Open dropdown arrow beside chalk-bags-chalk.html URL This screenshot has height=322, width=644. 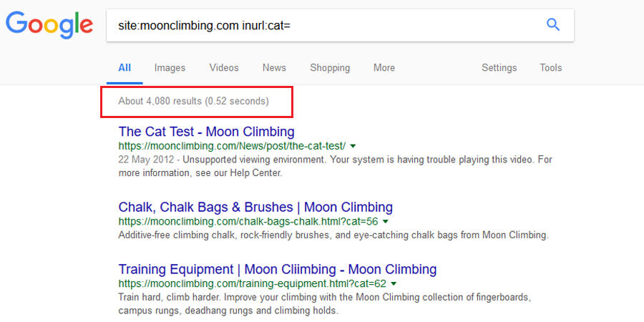(x=385, y=222)
